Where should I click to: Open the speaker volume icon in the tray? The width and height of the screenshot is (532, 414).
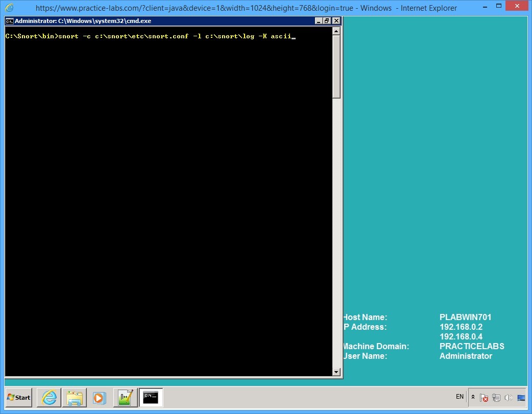(x=509, y=397)
